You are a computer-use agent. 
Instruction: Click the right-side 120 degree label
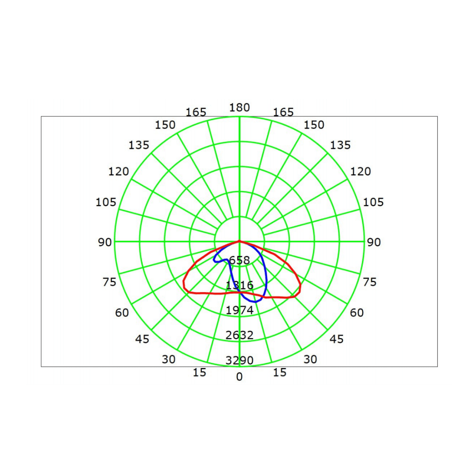361,171
